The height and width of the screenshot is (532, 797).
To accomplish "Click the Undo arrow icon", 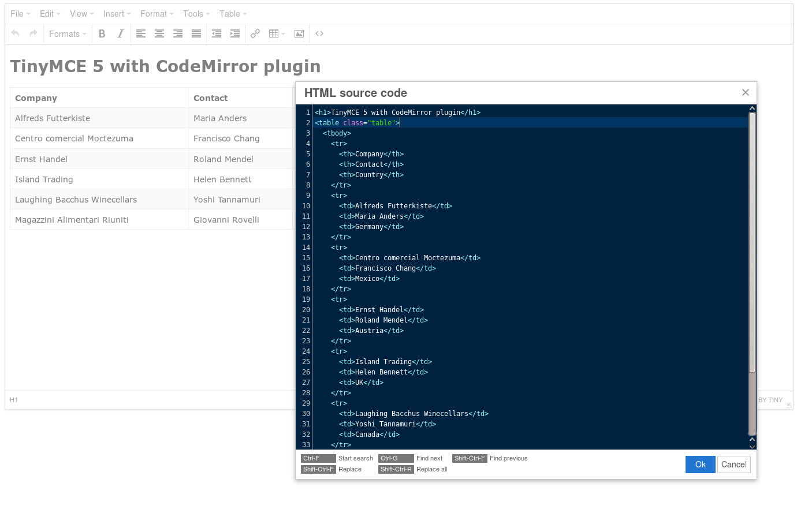I will pyautogui.click(x=15, y=33).
